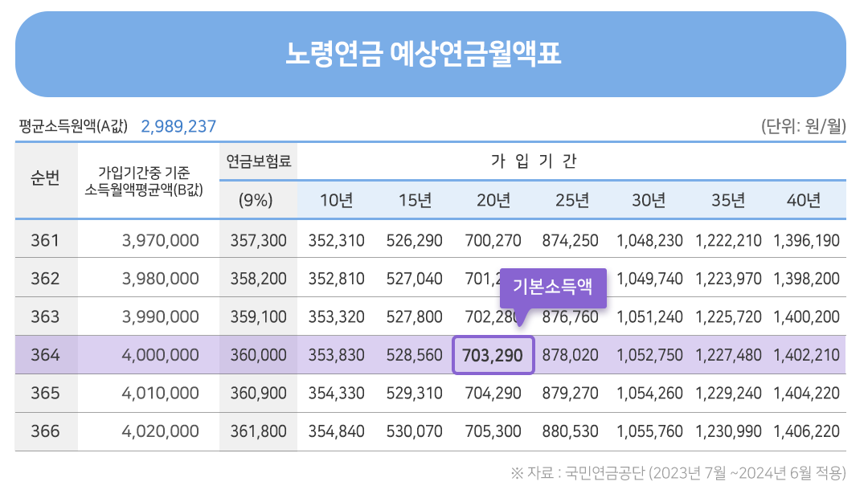Click the 1,406,220 value in row 366
The height and width of the screenshot is (502, 868).
807,431
